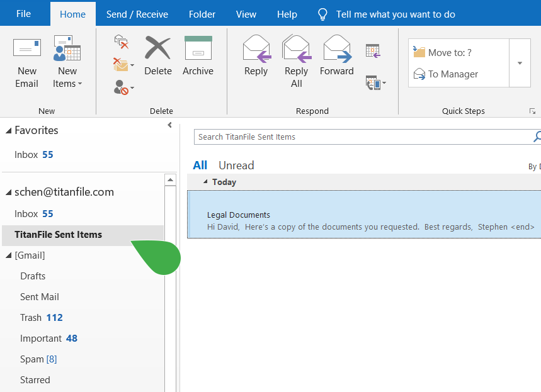Collapse the Favorites section
The width and height of the screenshot is (541, 392).
[8, 130]
